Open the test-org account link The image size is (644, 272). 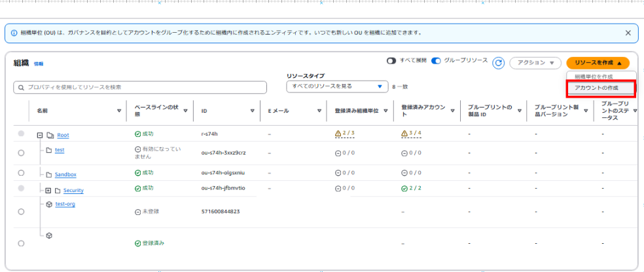[65, 204]
